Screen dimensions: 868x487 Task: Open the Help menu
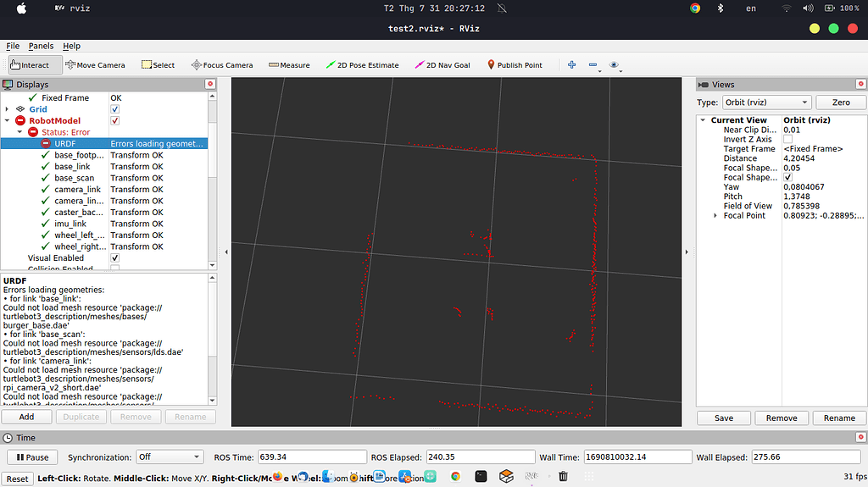coord(71,46)
